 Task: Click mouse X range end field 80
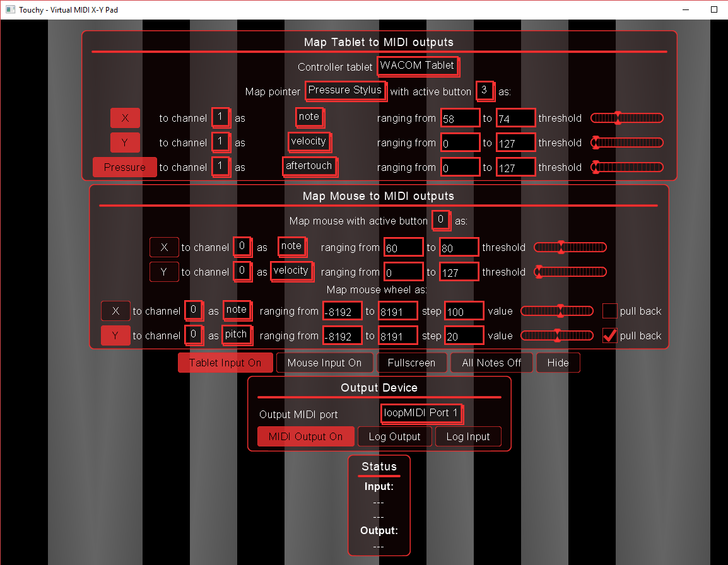pos(459,247)
